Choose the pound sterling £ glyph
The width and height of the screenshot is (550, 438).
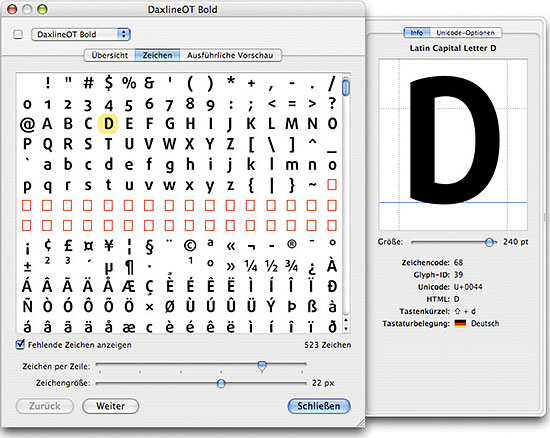point(68,245)
